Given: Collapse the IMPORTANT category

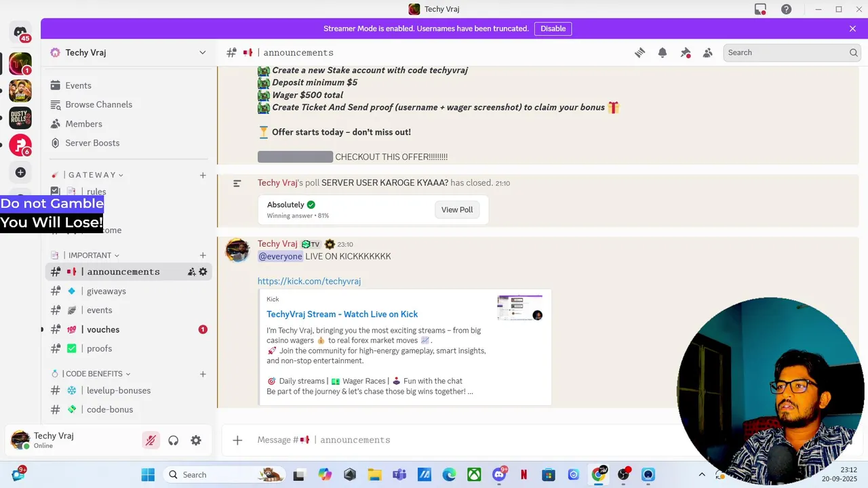Looking at the screenshot, I should (85, 256).
